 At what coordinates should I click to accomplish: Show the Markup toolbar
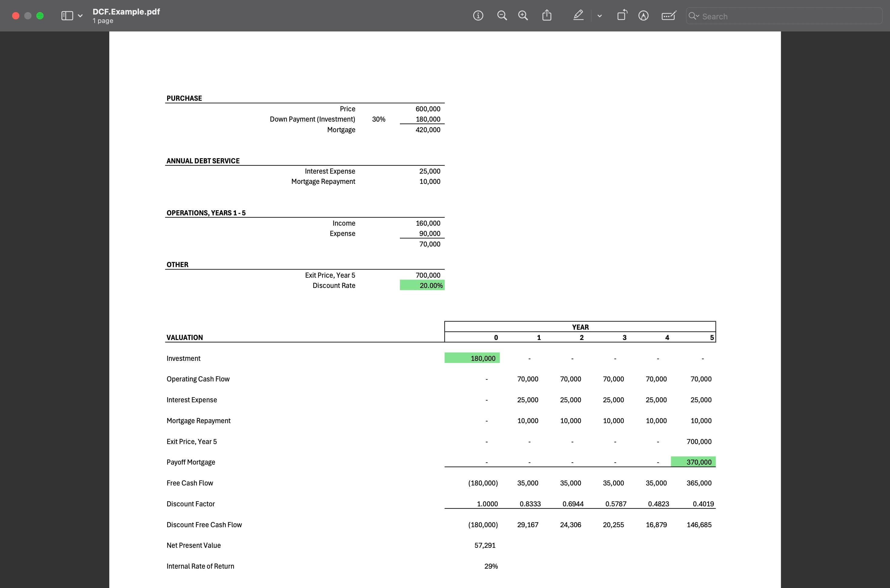point(643,16)
